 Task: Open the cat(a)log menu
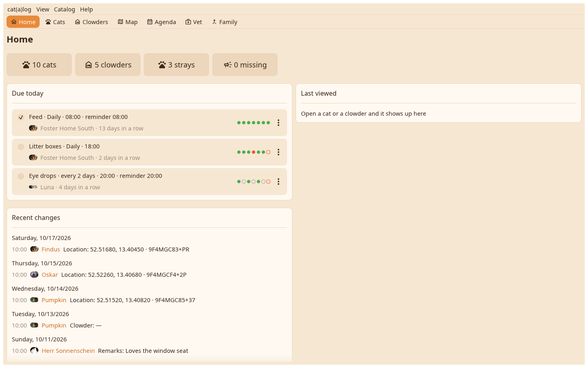pyautogui.click(x=19, y=9)
